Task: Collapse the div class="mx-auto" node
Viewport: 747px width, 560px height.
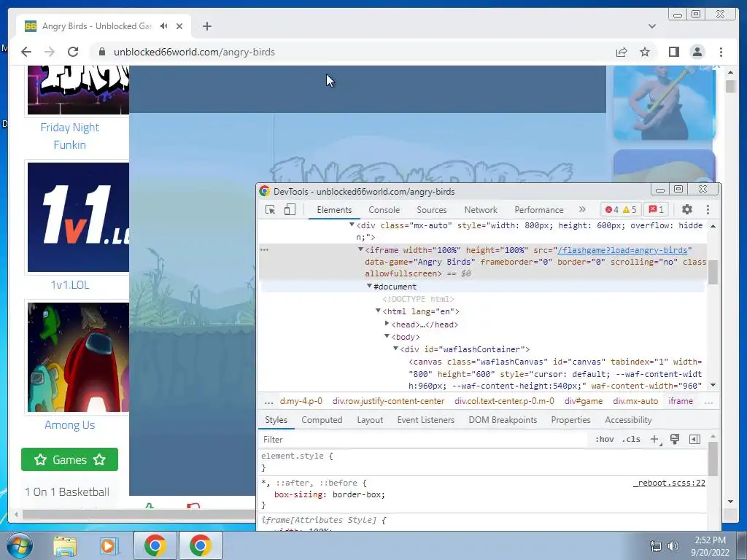Action: point(352,225)
